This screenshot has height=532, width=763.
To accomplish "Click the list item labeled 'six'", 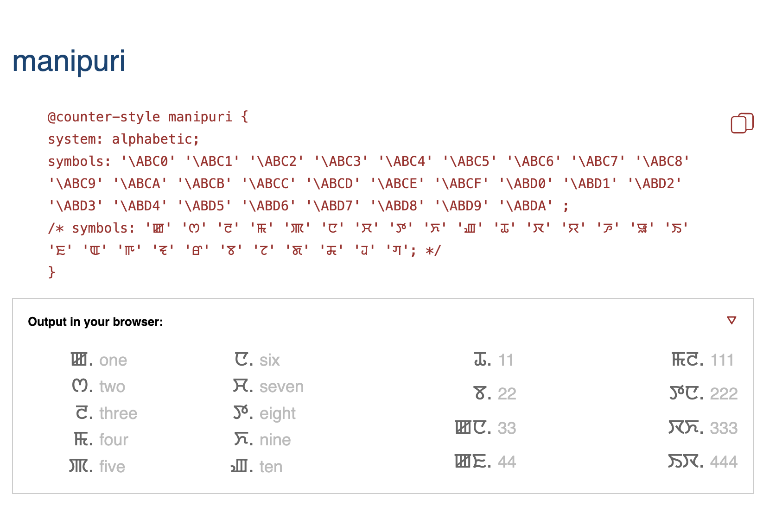I will point(269,360).
